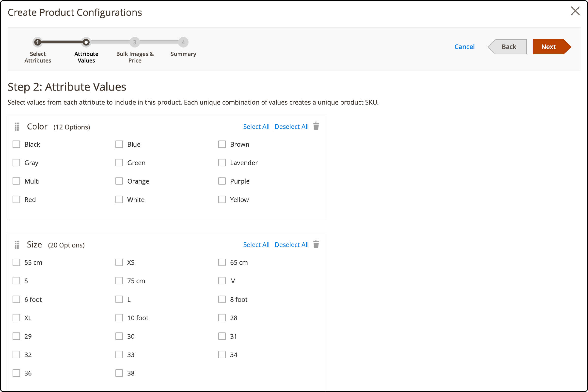Click step 3 Bulk Images & Price indicator
588x392 pixels.
134,42
